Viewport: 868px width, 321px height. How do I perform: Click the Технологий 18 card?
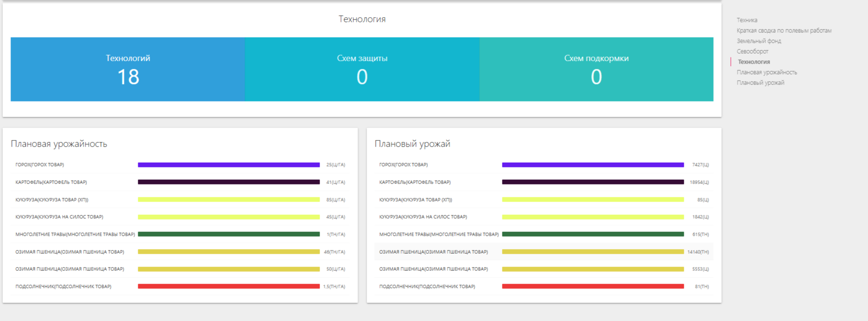pos(128,69)
